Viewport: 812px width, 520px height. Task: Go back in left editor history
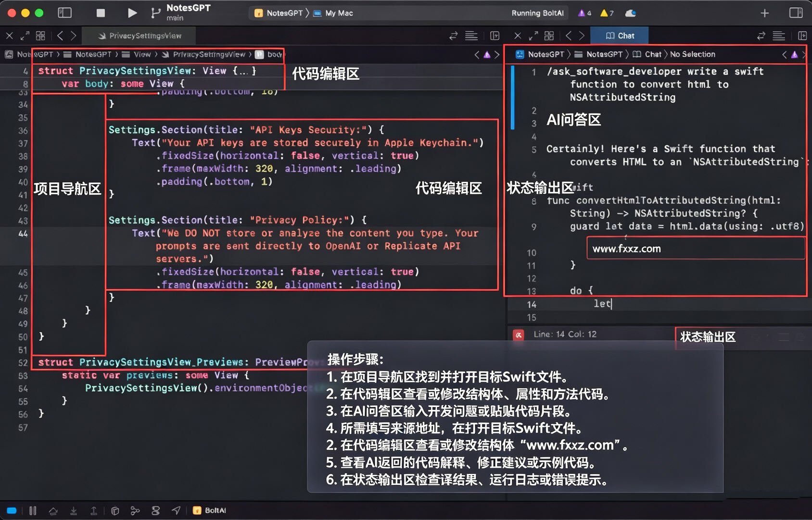click(x=60, y=36)
